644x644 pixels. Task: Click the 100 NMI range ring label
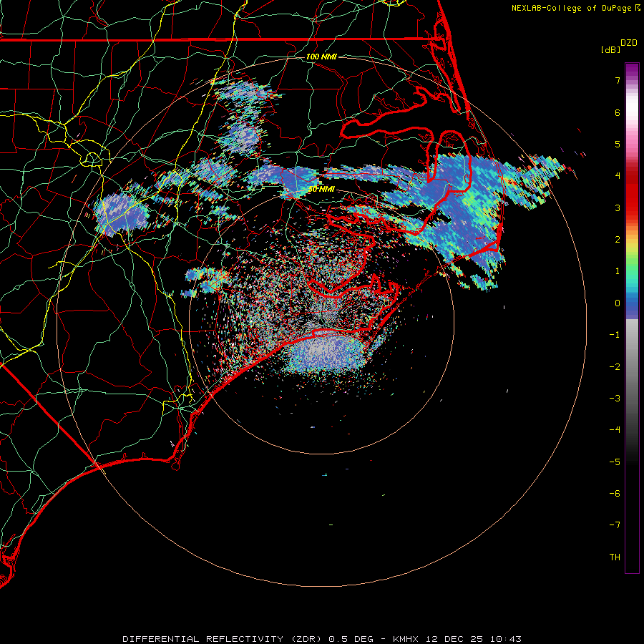coord(321,57)
